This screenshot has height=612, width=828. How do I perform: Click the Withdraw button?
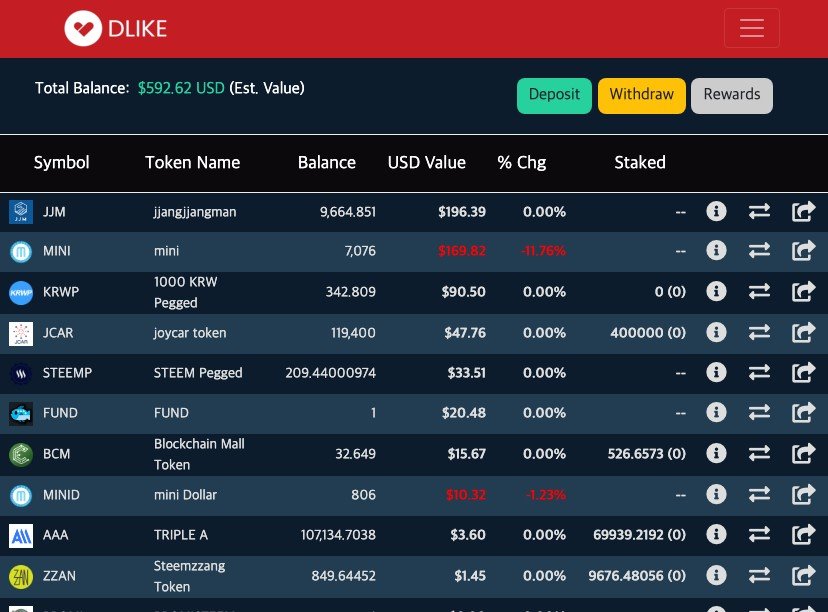pos(642,96)
